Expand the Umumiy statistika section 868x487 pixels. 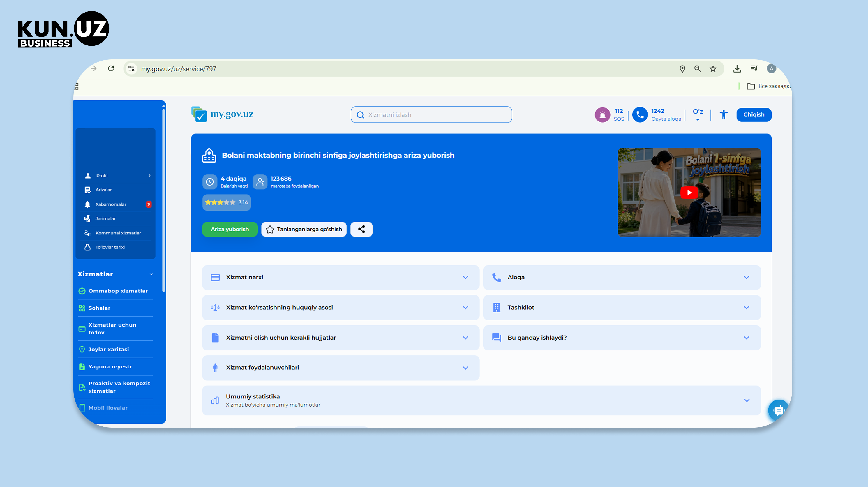point(481,400)
